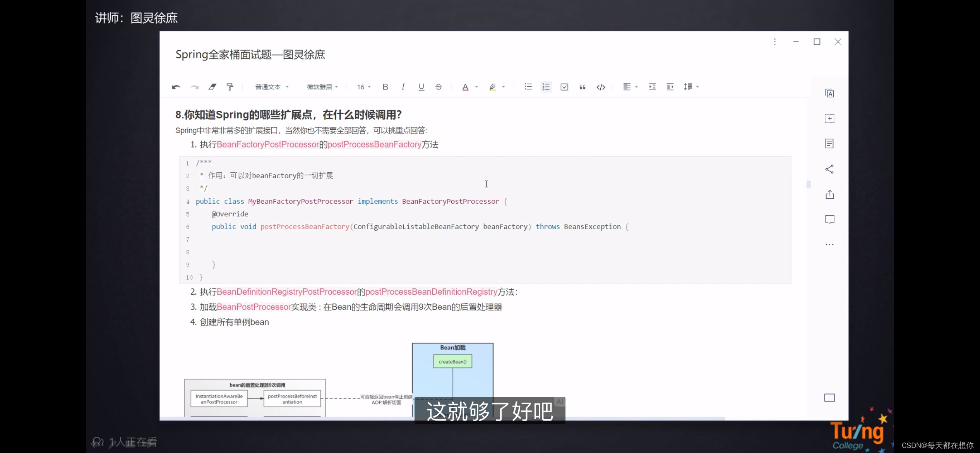
Task: Toggle italic formatting
Action: click(403, 87)
